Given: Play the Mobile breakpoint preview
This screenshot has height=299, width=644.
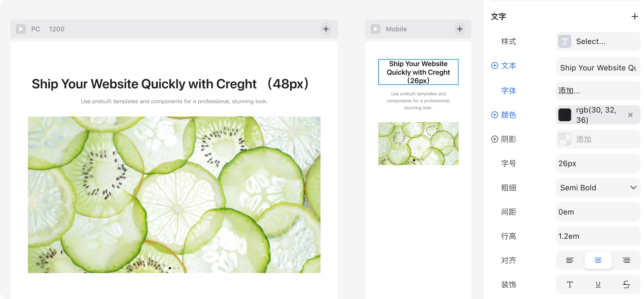Looking at the screenshot, I should (375, 29).
